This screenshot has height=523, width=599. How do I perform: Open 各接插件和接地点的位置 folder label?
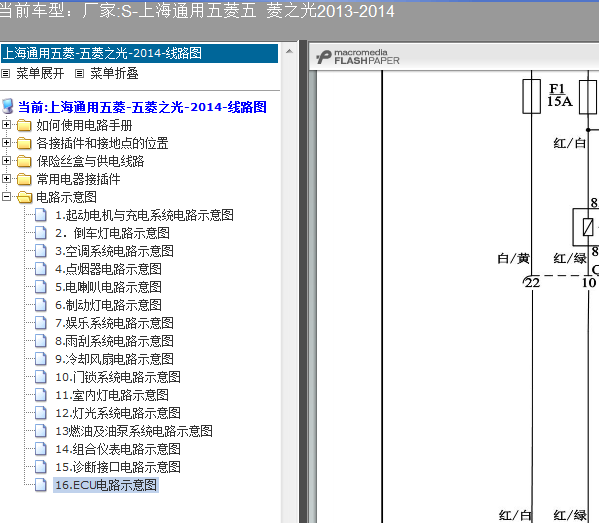point(102,143)
